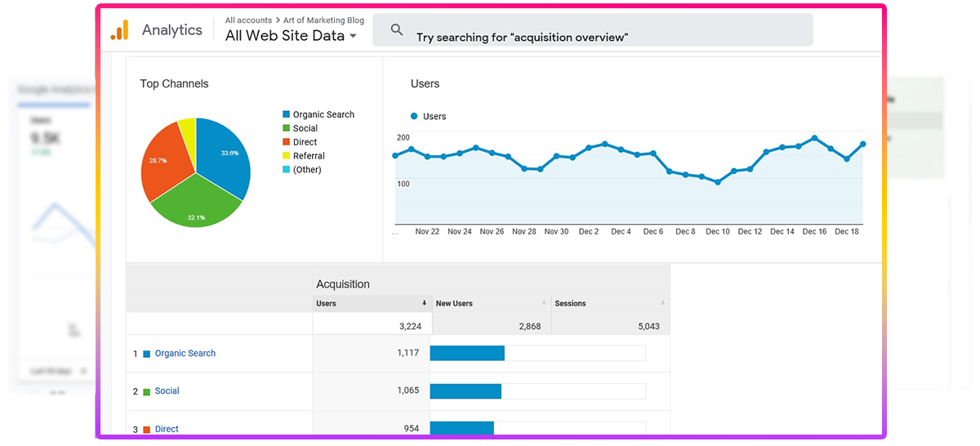This screenshot has height=446, width=980.
Task: Click the Users column sort arrow
Action: [x=424, y=303]
